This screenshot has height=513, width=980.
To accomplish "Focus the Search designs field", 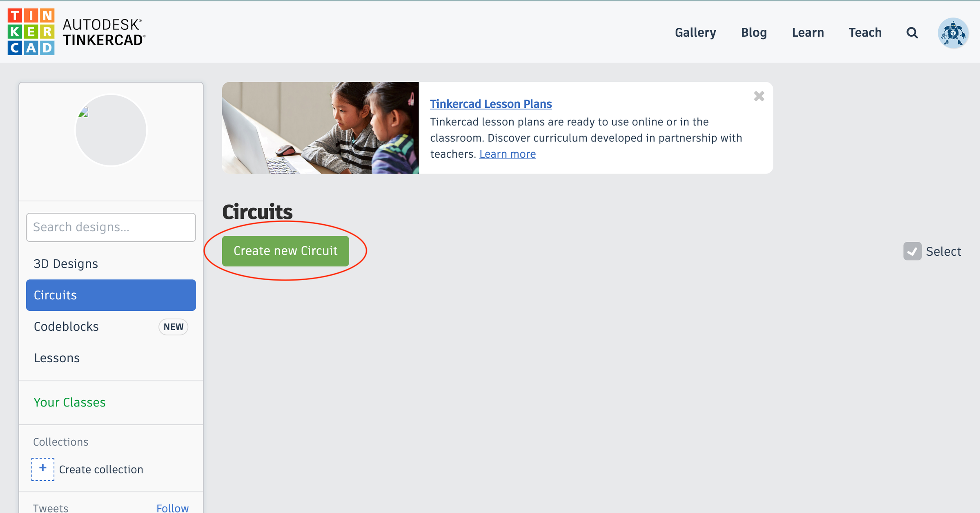I will click(x=111, y=227).
